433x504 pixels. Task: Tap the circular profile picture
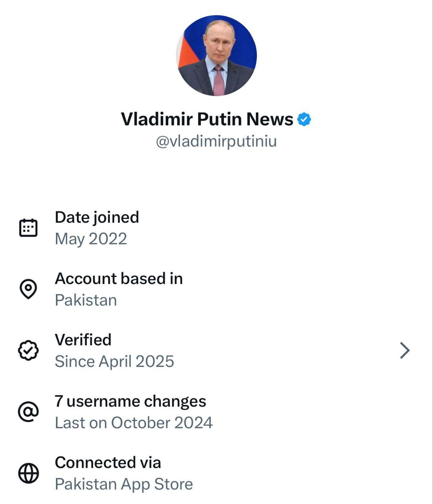(x=216, y=56)
